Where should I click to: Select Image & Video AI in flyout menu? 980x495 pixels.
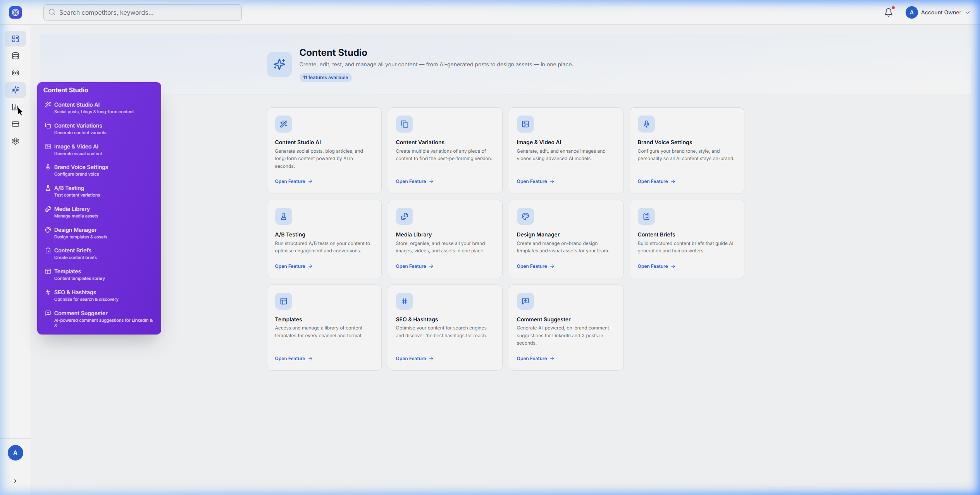coord(99,150)
